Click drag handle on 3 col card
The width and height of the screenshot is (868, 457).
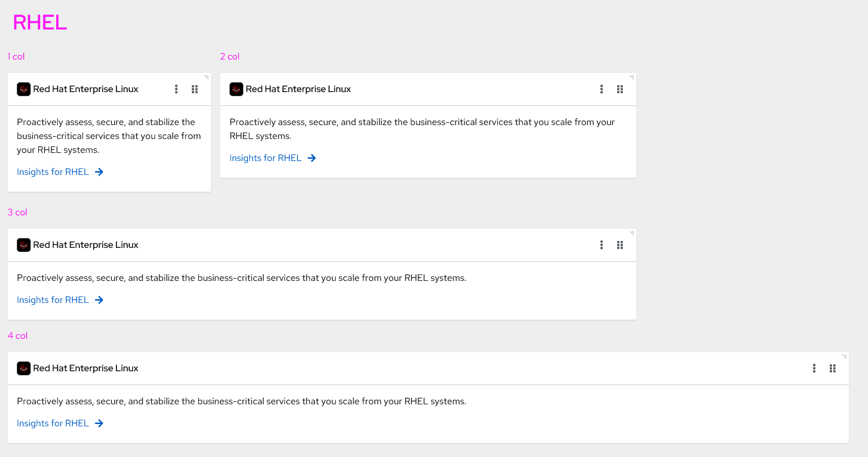(620, 245)
